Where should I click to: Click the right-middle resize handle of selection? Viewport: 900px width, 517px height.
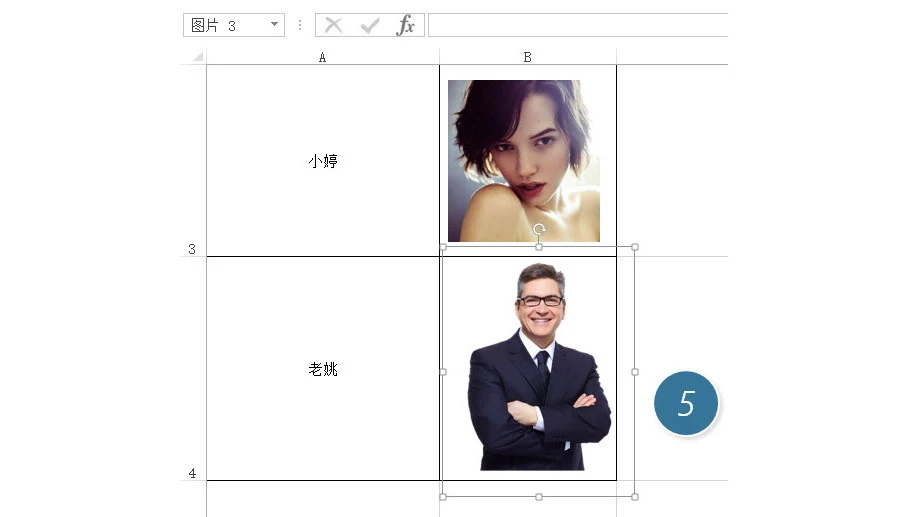click(x=635, y=372)
